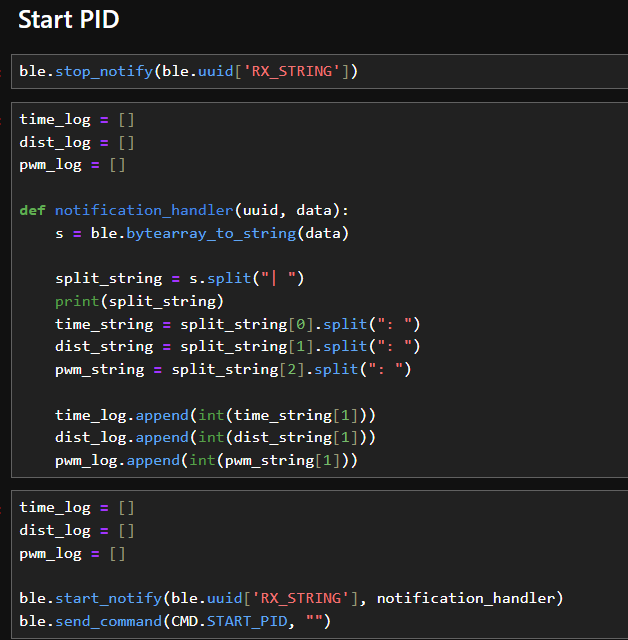This screenshot has height=640, width=628.
Task: Click 'notification_handler' argument in start_notify call
Action: tap(466, 598)
